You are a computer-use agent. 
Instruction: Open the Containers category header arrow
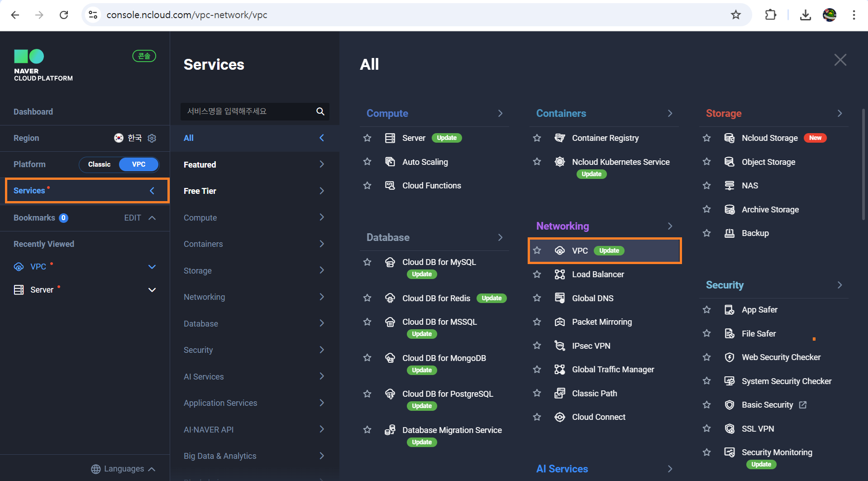[x=670, y=113]
